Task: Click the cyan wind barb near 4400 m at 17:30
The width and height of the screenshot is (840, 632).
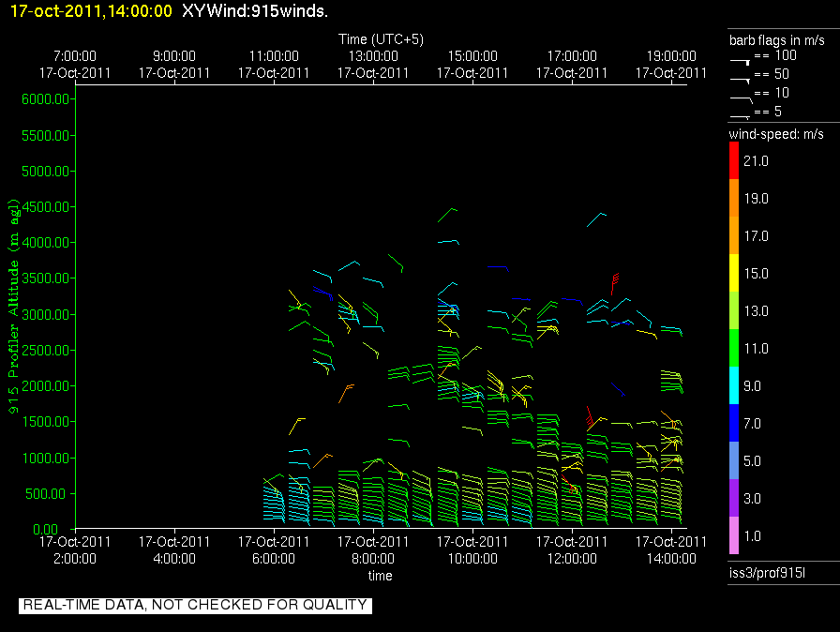Action: (597, 219)
